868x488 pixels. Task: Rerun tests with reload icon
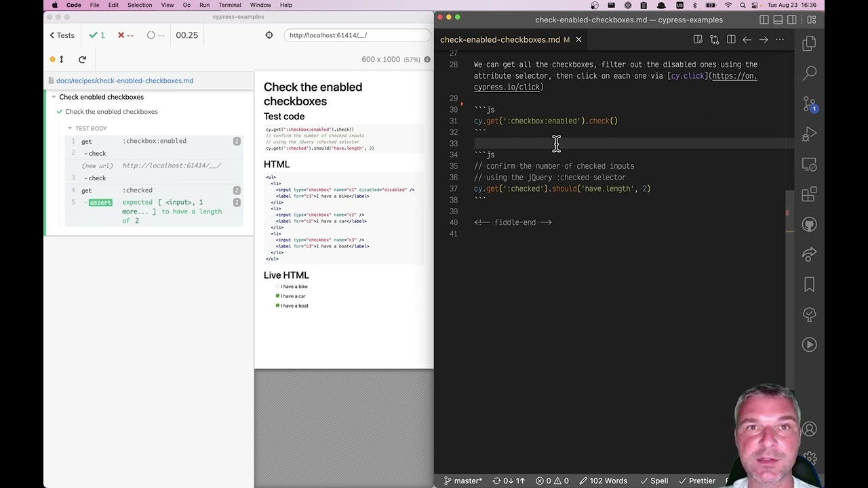coord(82,60)
